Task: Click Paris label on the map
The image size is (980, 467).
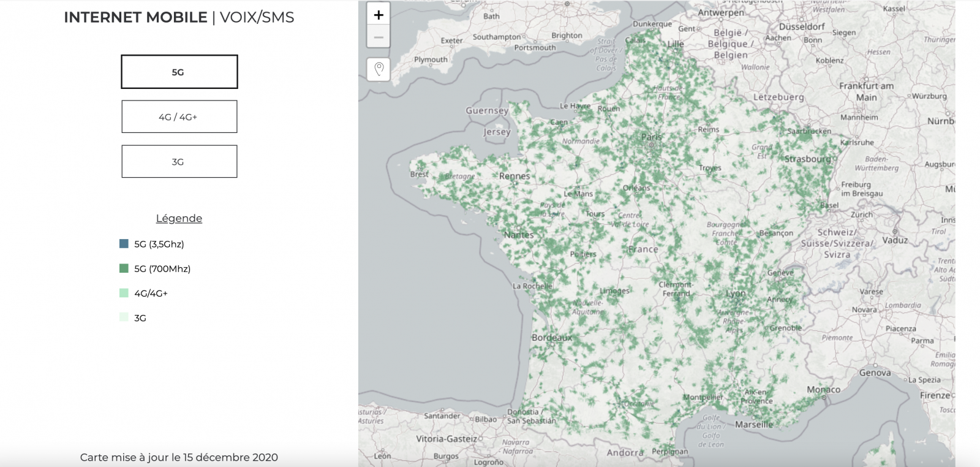Action: coord(652,137)
